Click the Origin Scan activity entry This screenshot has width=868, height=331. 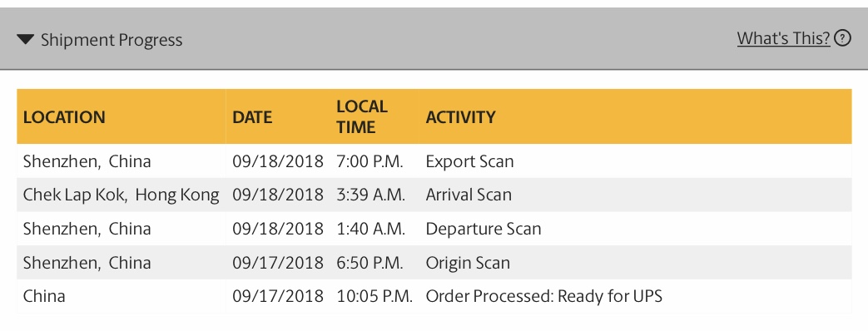(x=468, y=262)
